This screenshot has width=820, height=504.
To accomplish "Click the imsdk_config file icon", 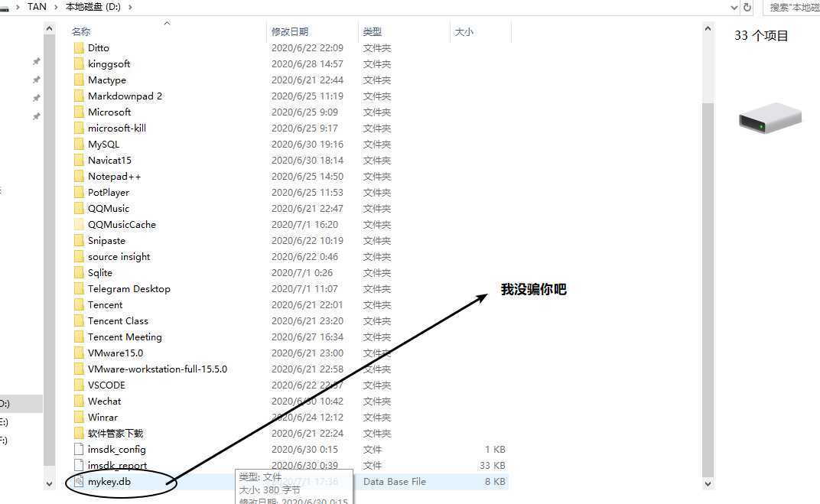I will (x=79, y=449).
